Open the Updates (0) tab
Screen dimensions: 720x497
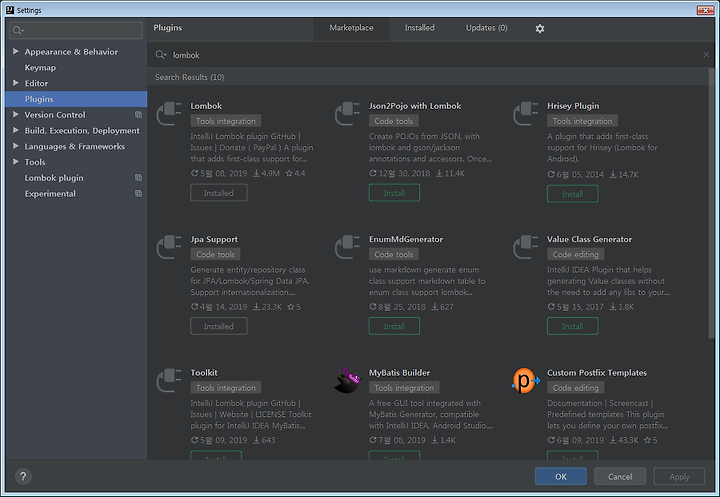click(x=486, y=28)
